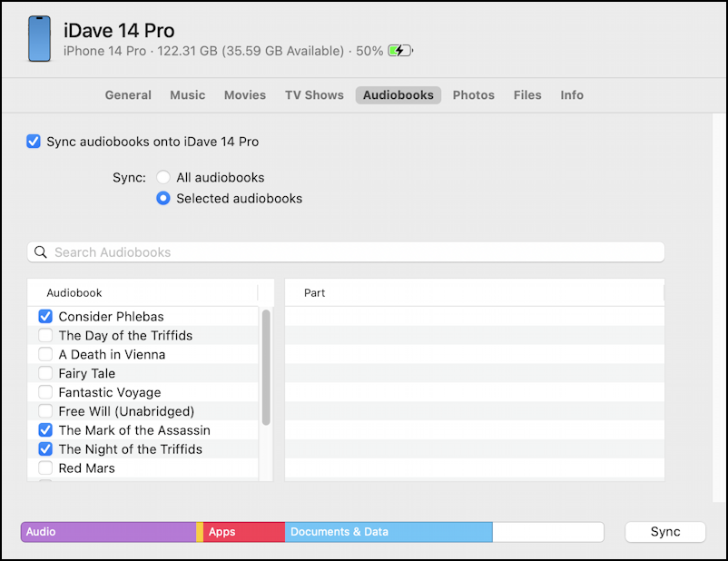
Task: Open the TV Shows tab
Action: pos(314,95)
